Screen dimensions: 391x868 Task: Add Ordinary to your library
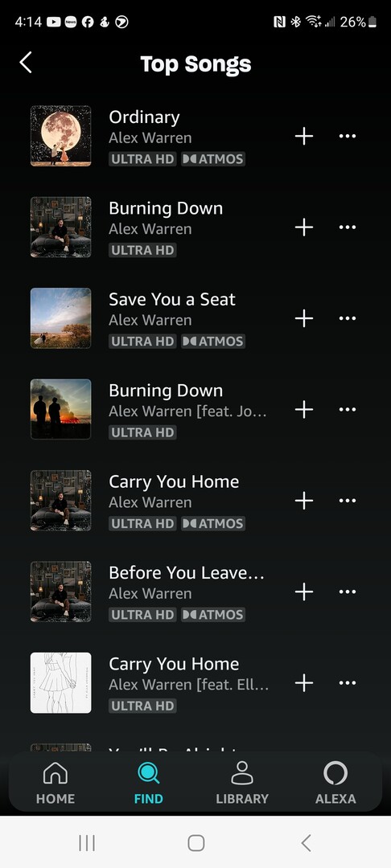pos(303,136)
